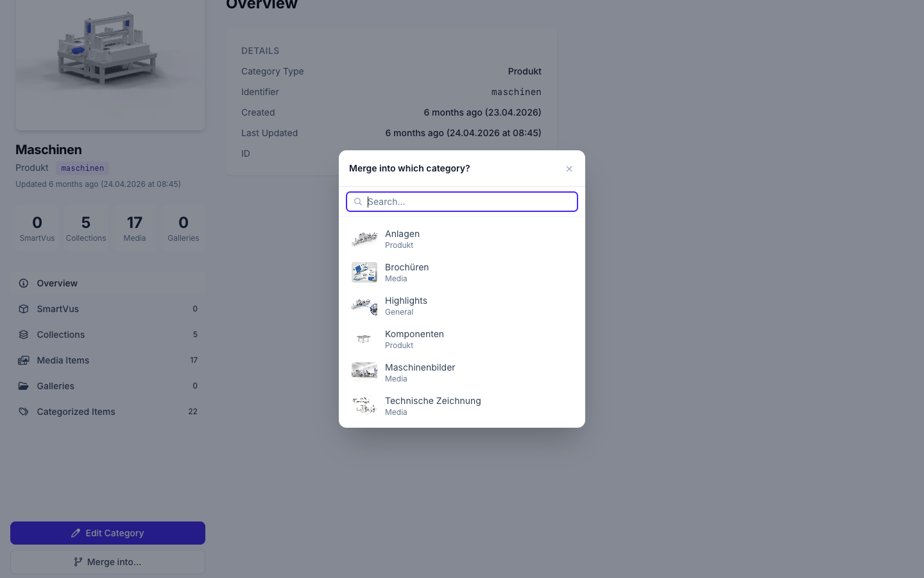Click the Anlagen thumbnail image
The height and width of the screenshot is (578, 924).
[x=364, y=239]
